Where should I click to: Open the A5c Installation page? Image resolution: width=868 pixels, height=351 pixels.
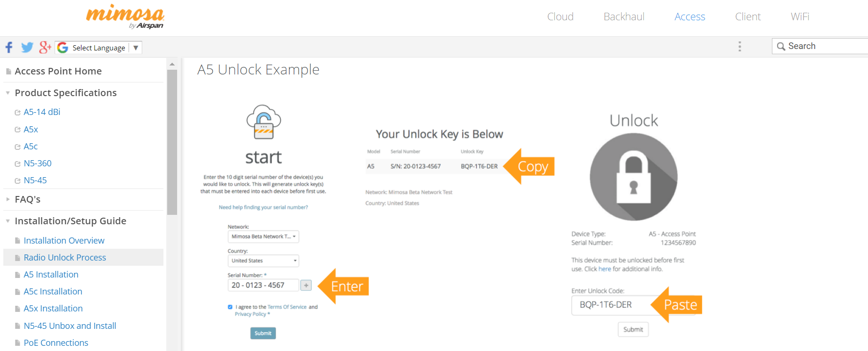tap(53, 291)
